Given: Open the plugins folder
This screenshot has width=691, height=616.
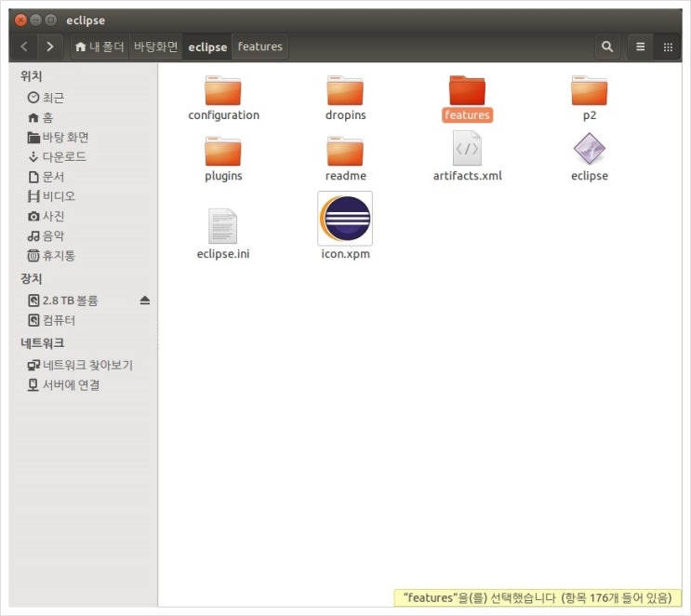Looking at the screenshot, I should 223,152.
